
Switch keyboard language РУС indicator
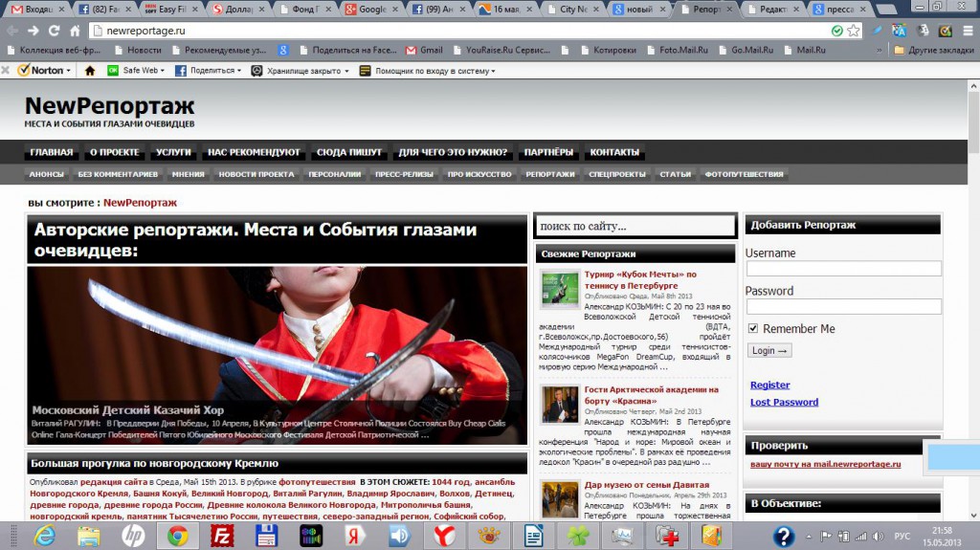coord(902,537)
